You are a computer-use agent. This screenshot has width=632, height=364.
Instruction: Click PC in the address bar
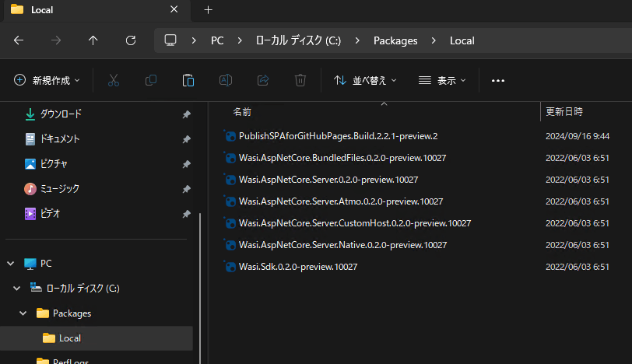point(217,40)
